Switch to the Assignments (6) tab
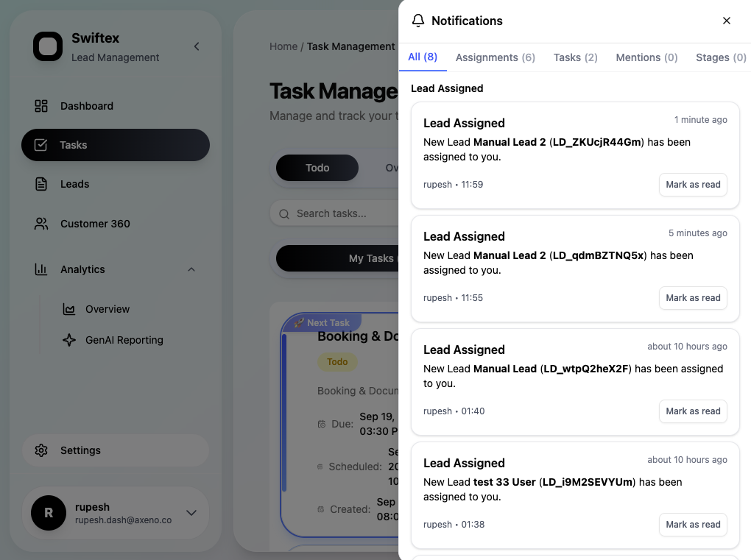The image size is (751, 560). pos(495,57)
